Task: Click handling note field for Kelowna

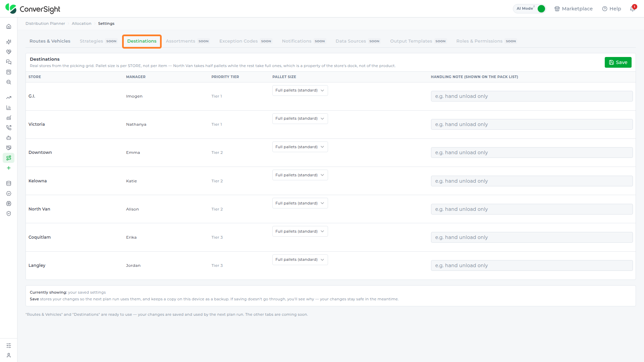Action: click(x=532, y=181)
